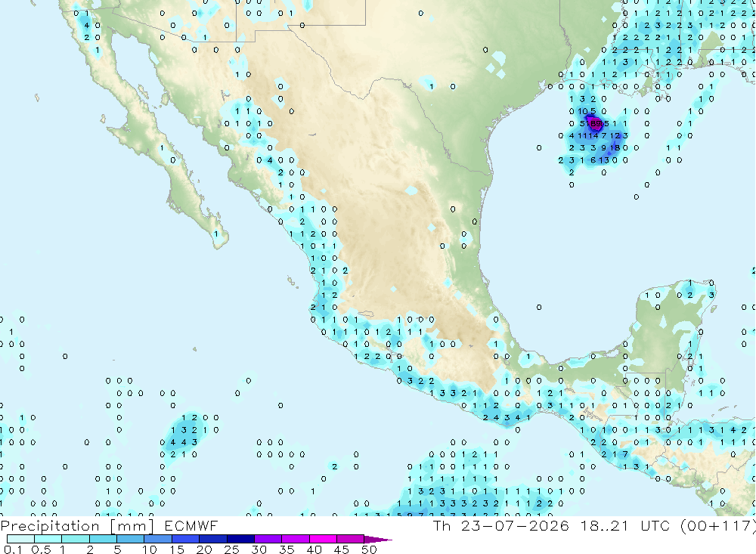This screenshot has width=756, height=554.
Task: Click the 'UTC' label
Action: pos(655,525)
